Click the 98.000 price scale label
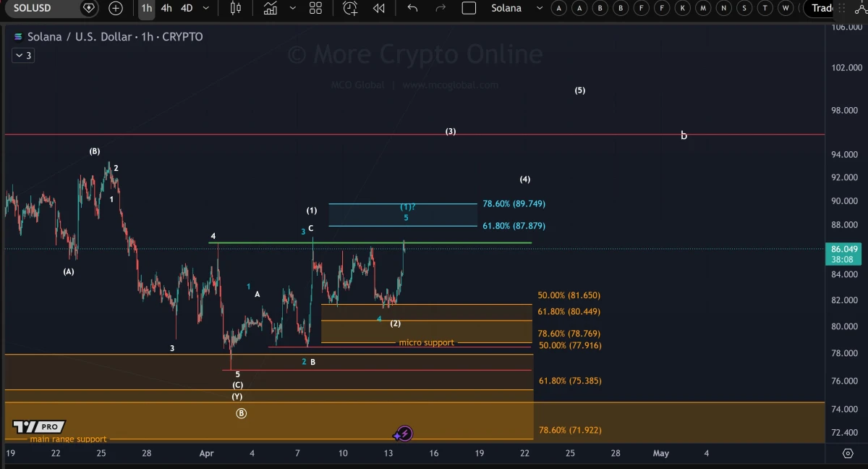Screen dimensions: 868x469 pos(846,110)
